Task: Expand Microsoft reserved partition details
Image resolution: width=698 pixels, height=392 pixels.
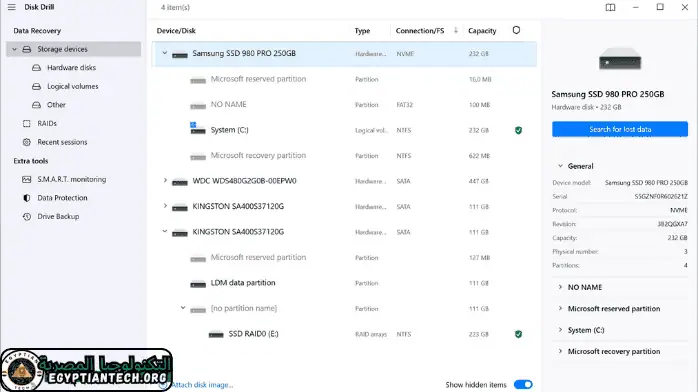Action: point(560,308)
